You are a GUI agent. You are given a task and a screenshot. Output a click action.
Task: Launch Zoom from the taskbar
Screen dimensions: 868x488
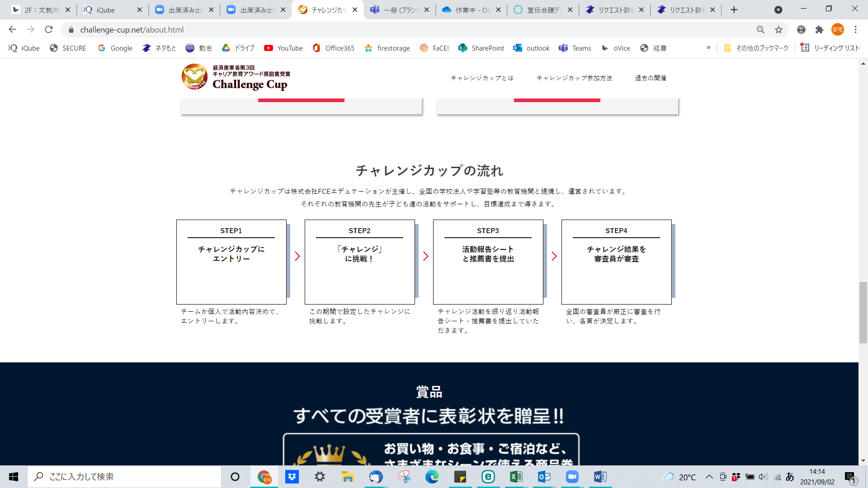(572, 477)
